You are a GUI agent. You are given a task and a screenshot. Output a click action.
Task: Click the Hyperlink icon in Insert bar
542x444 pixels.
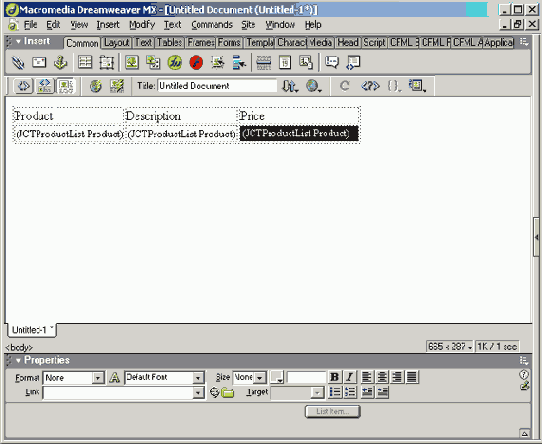18,63
